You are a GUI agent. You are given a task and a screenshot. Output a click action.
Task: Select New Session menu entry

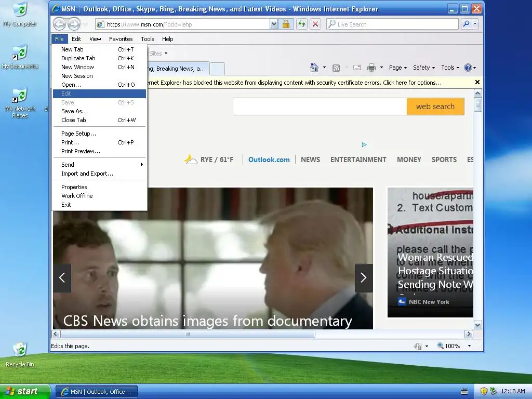(x=99, y=76)
